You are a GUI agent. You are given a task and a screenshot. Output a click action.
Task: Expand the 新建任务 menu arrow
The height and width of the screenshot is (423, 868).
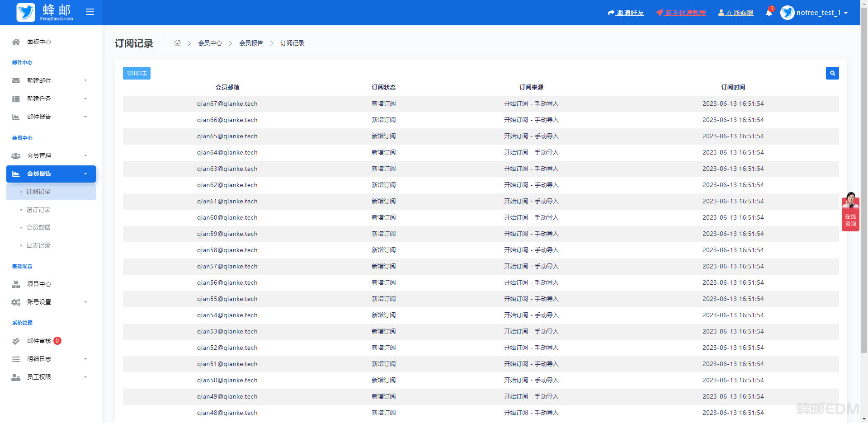point(85,99)
